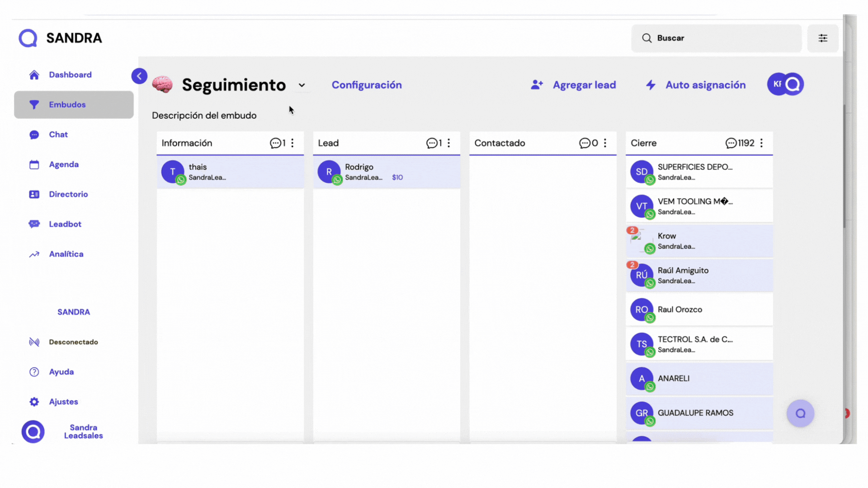Image resolution: width=868 pixels, height=488 pixels.
Task: Open Lead column three-dot menu
Action: tap(449, 143)
